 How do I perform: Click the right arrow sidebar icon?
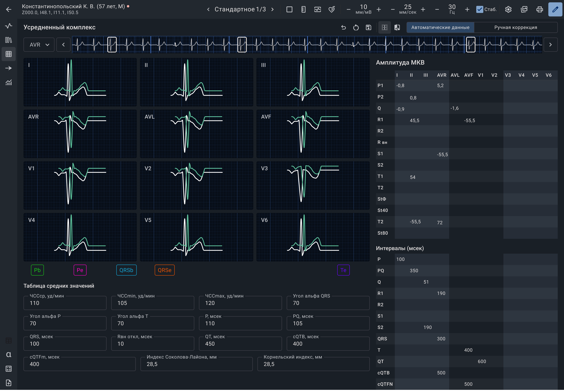pyautogui.click(x=9, y=68)
